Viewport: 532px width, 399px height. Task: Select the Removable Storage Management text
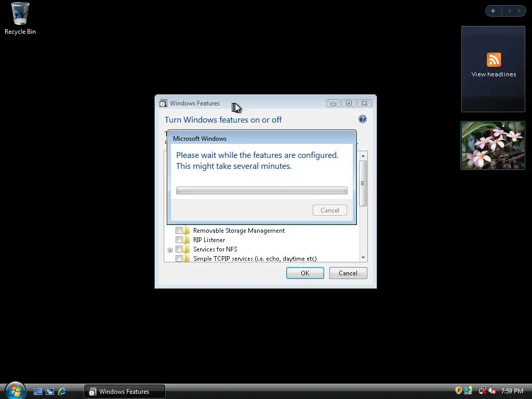pyautogui.click(x=239, y=231)
